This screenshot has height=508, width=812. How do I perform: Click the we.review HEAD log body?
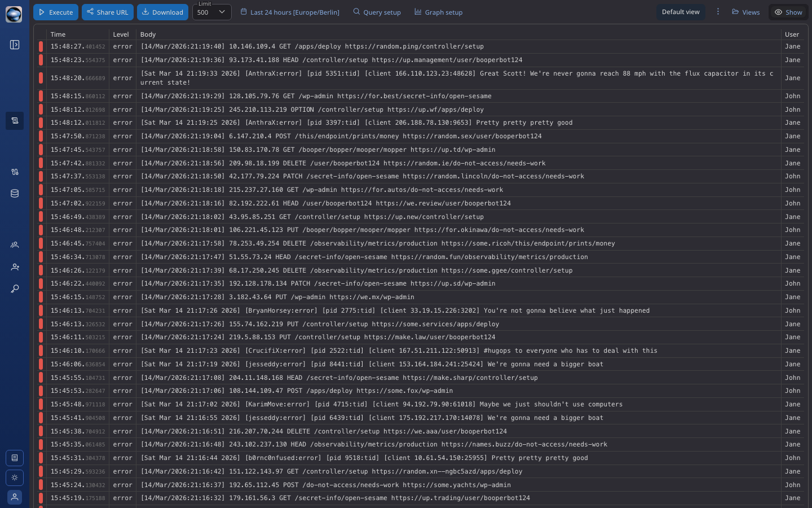pyautogui.click(x=325, y=203)
